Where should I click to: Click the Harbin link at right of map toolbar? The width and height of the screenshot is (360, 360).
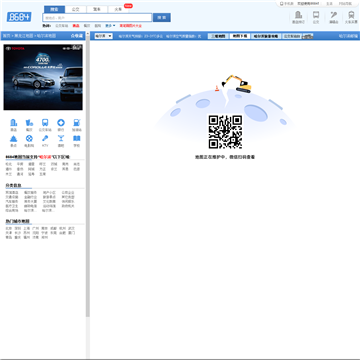(x=348, y=36)
